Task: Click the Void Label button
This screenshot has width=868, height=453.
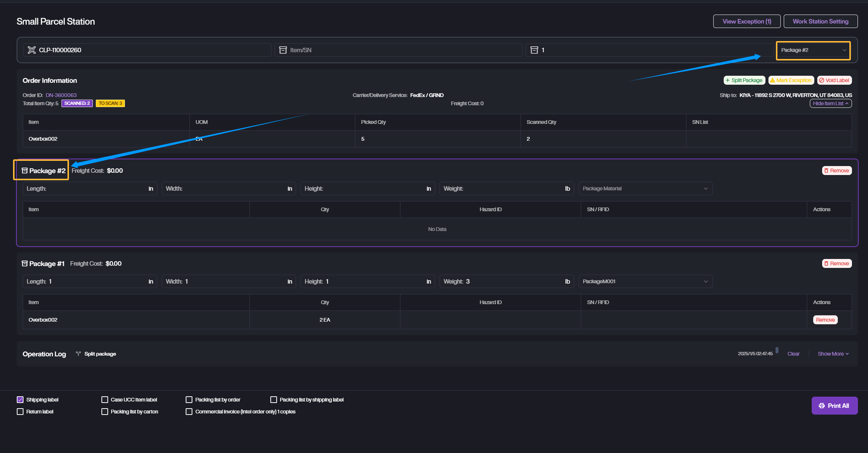Action: point(834,80)
